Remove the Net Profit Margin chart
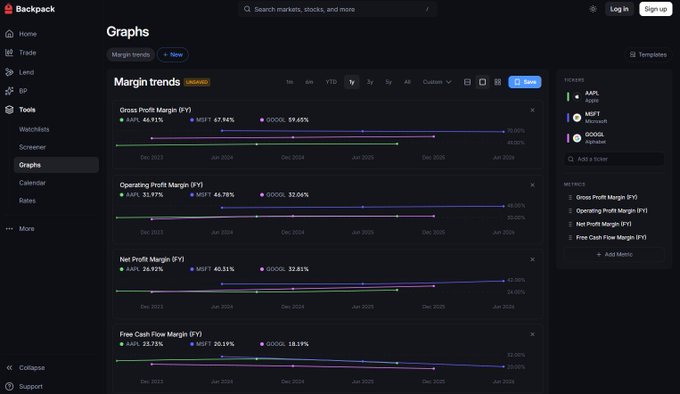The width and height of the screenshot is (680, 394). pyautogui.click(x=532, y=260)
